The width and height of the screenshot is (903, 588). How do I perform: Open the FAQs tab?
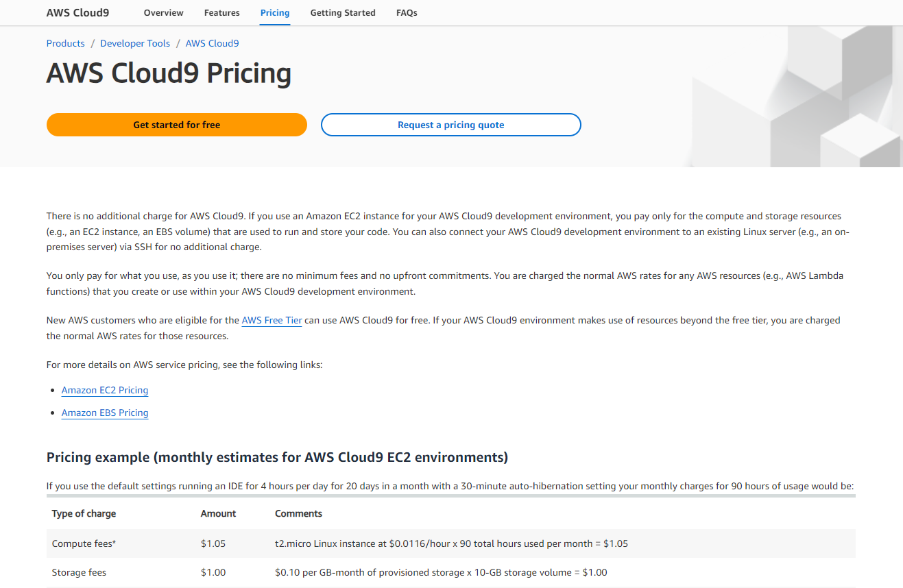tap(407, 12)
